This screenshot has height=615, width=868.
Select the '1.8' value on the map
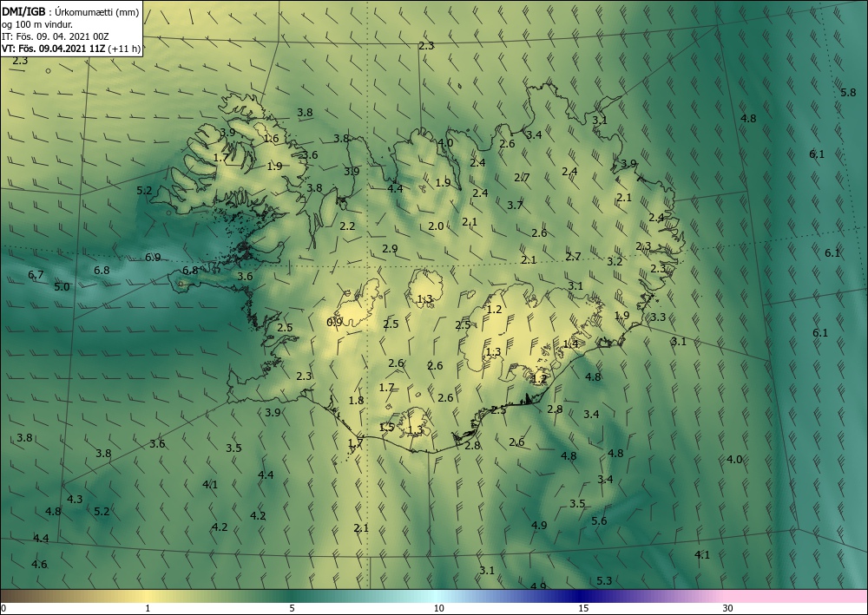tap(357, 401)
